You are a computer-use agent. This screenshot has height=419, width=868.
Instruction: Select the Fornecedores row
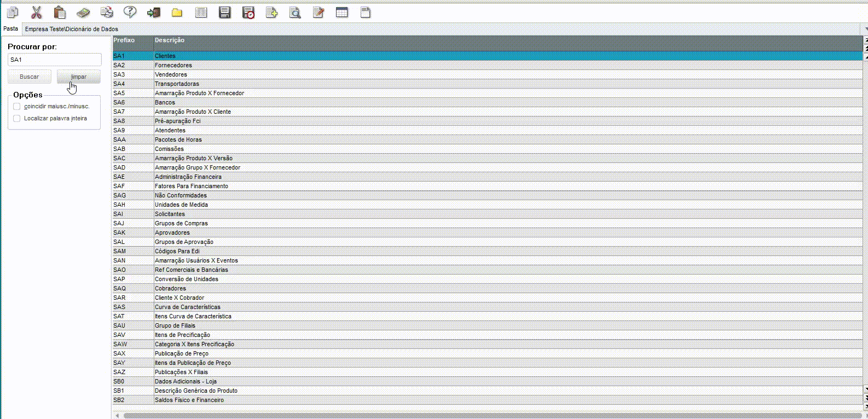pyautogui.click(x=488, y=65)
